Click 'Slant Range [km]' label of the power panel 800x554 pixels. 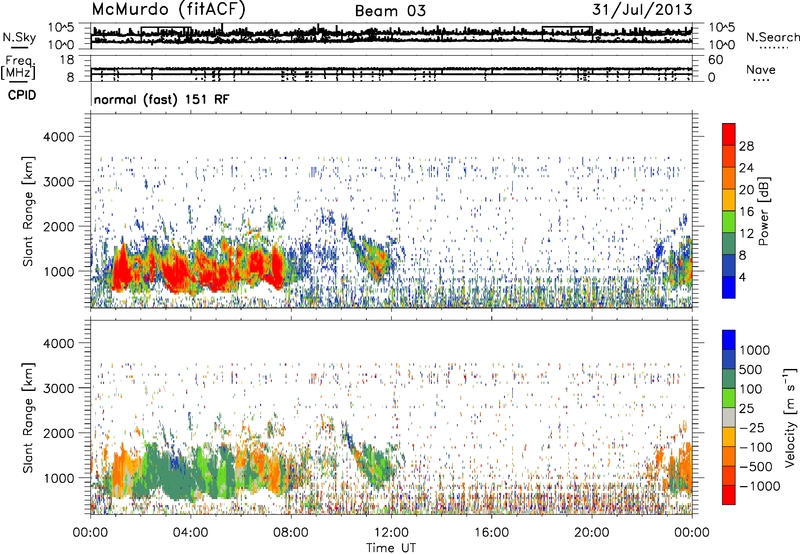tap(28, 212)
